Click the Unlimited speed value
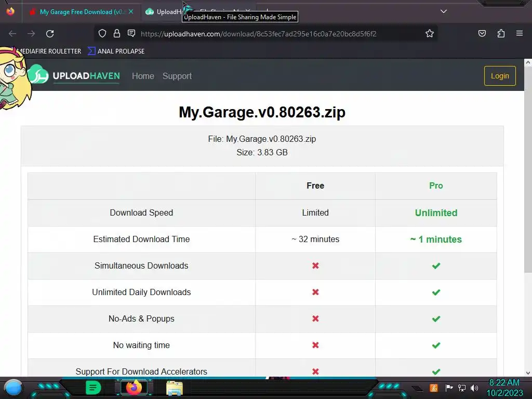 (x=436, y=212)
